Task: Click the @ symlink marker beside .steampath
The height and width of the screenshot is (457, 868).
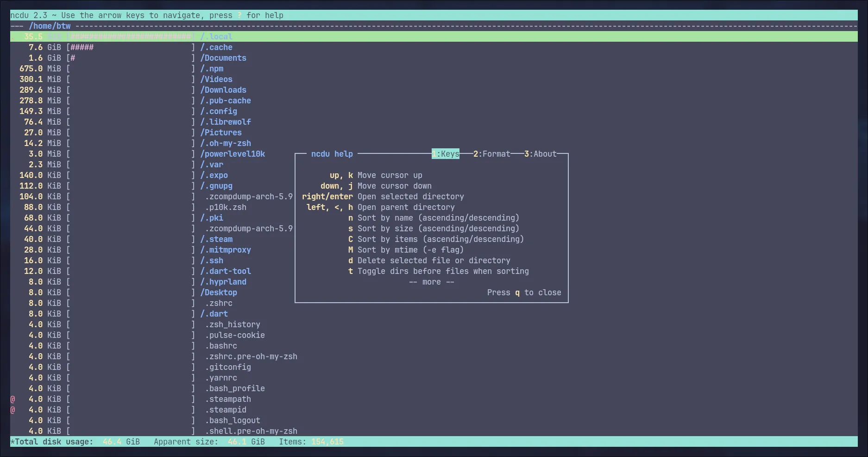Action: pyautogui.click(x=13, y=399)
